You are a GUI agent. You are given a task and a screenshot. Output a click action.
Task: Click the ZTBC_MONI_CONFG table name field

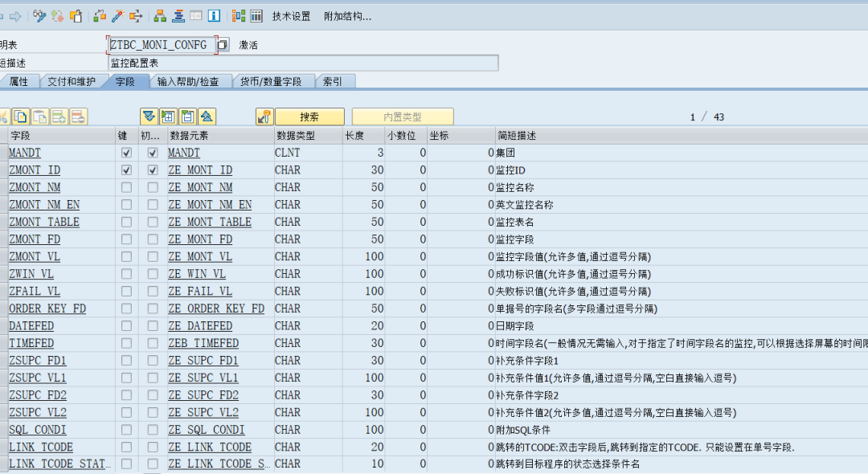pyautogui.click(x=161, y=45)
